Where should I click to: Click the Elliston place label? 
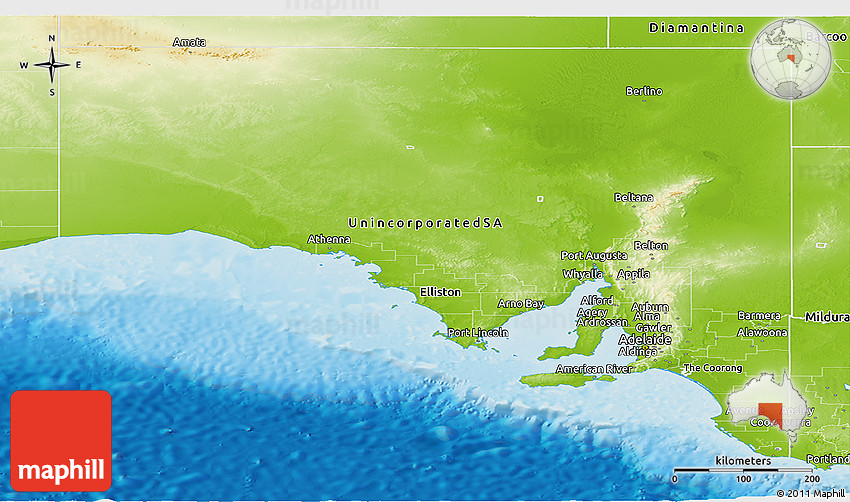click(440, 292)
